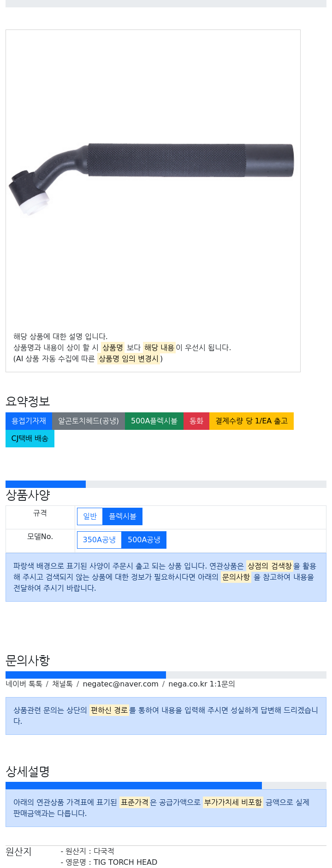This screenshot has width=332, height=868.
Task: Choose the 500A공냉 model option
Action: coord(144,540)
